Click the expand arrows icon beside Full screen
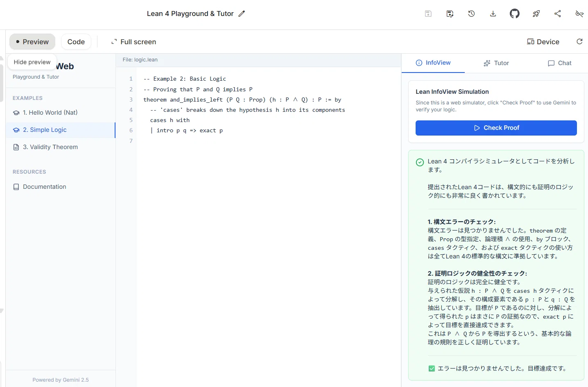The width and height of the screenshot is (588, 387). click(114, 42)
